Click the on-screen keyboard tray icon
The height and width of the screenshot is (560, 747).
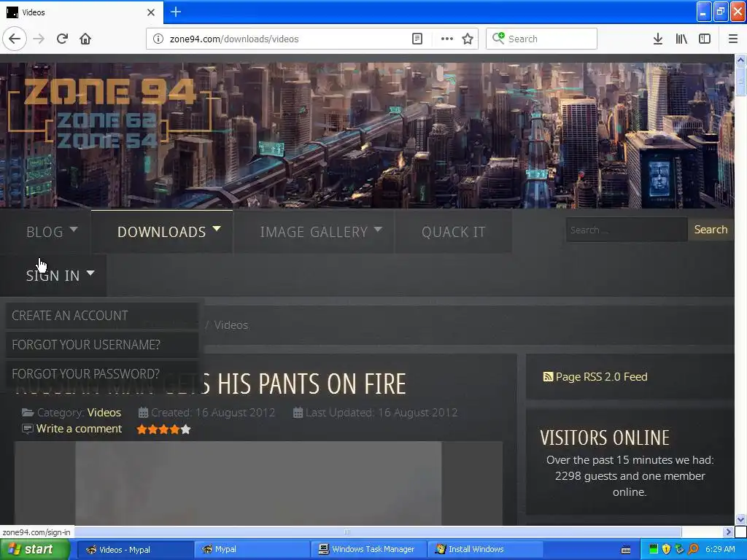[x=626, y=550]
